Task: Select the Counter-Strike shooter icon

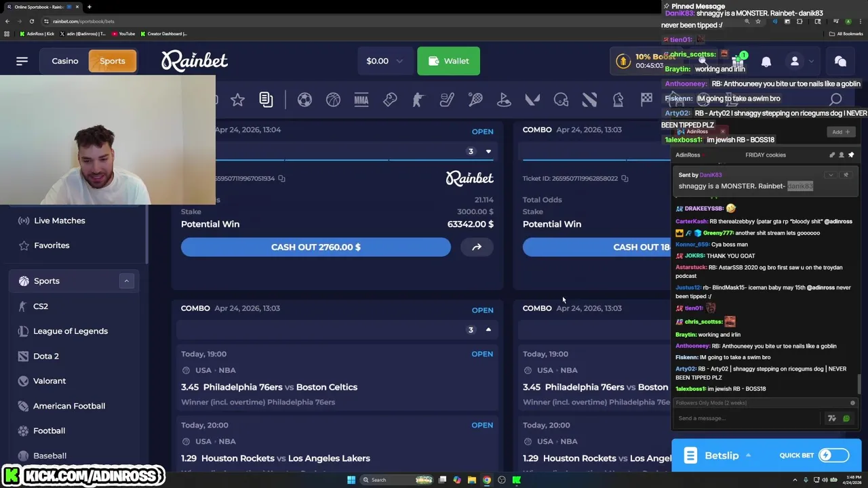Action: point(418,100)
